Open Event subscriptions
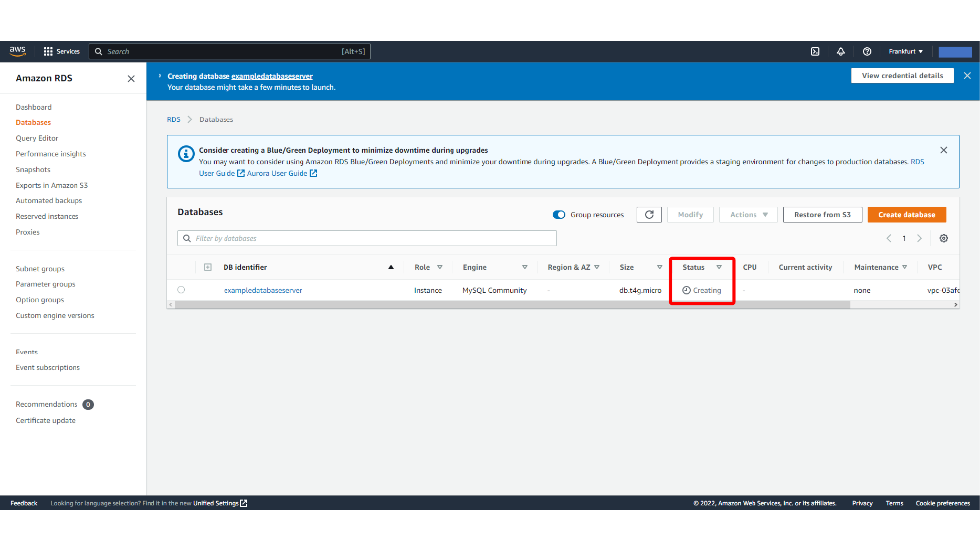 point(48,367)
